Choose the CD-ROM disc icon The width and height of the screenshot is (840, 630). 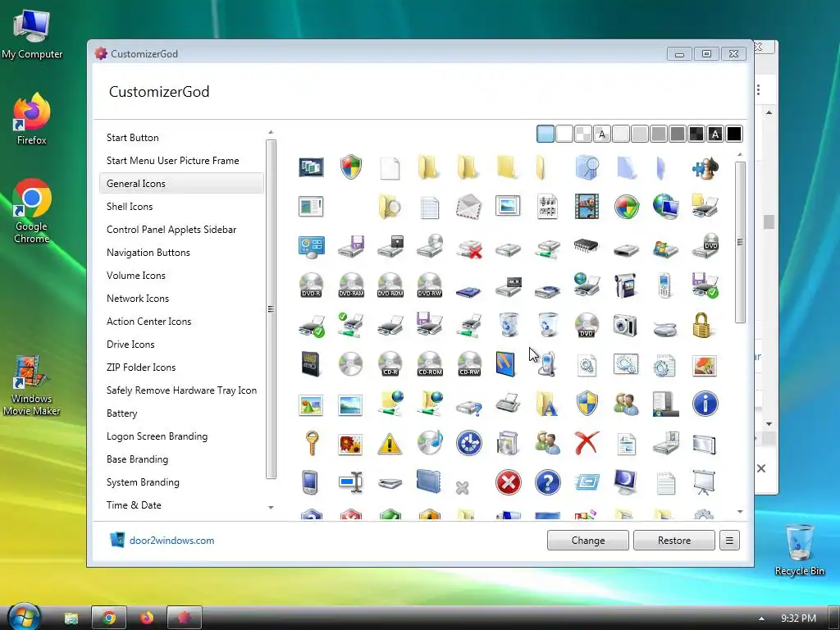tap(430, 364)
